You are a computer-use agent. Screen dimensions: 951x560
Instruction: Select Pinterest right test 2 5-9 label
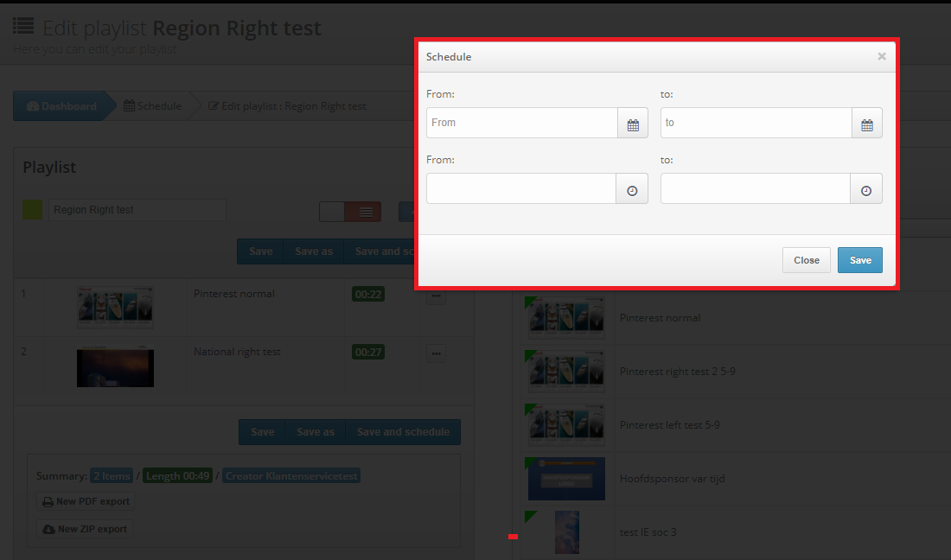point(678,372)
